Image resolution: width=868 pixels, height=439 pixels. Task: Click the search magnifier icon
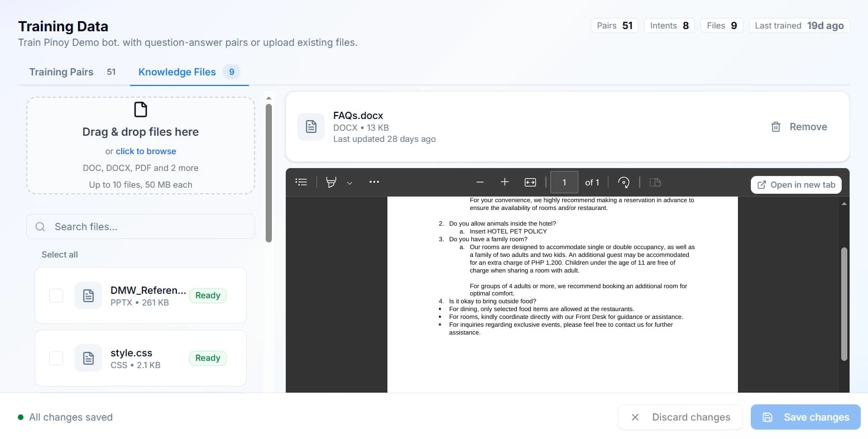(x=40, y=227)
